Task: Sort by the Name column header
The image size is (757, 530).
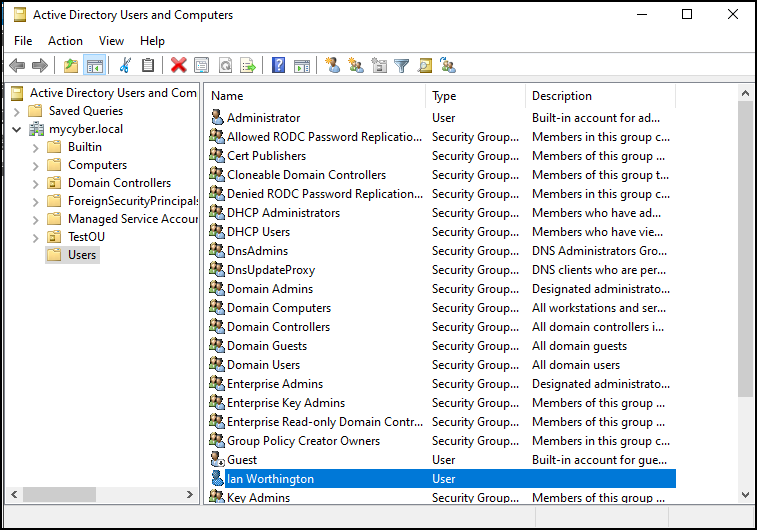Action: point(315,96)
